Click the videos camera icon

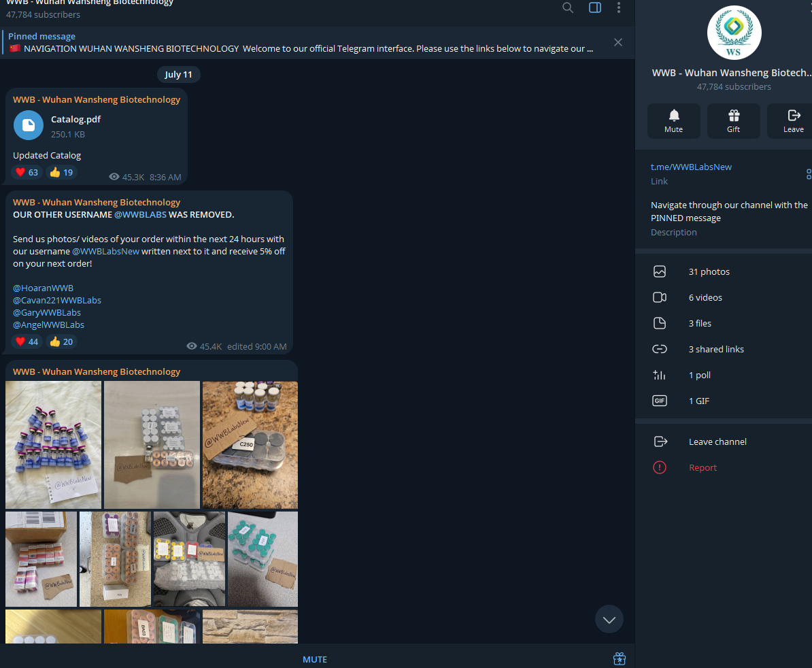tap(659, 298)
